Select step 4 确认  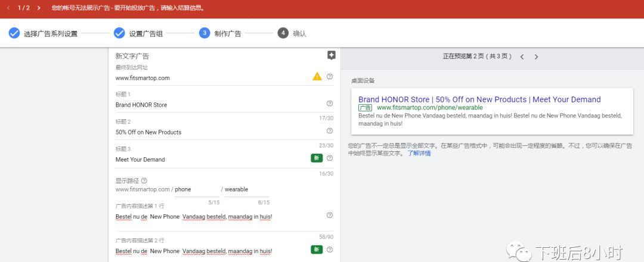click(x=292, y=33)
